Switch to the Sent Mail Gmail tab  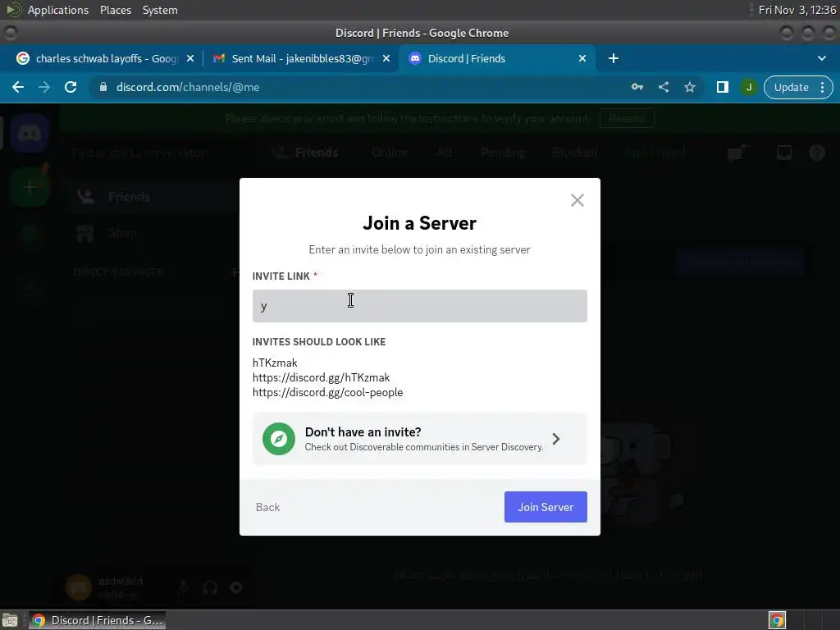pos(302,58)
